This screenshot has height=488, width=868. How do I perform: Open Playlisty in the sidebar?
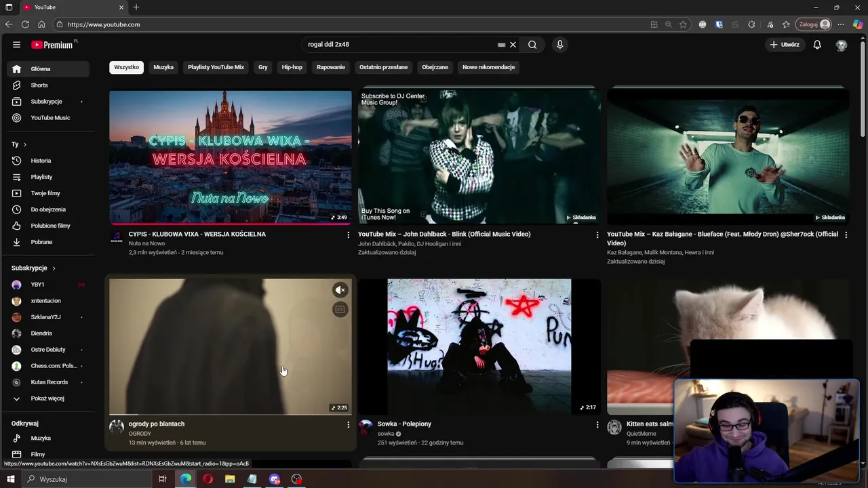[x=48, y=177]
